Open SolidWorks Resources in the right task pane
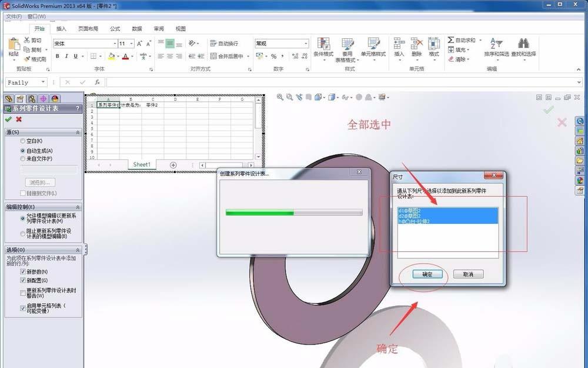Screen dimensions: 588x368 pos(581,140)
